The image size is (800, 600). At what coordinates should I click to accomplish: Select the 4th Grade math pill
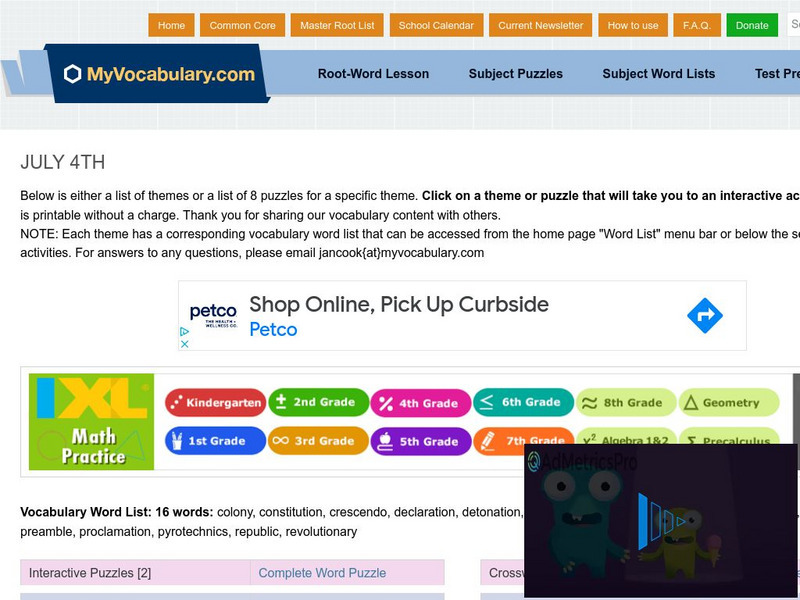tap(421, 403)
